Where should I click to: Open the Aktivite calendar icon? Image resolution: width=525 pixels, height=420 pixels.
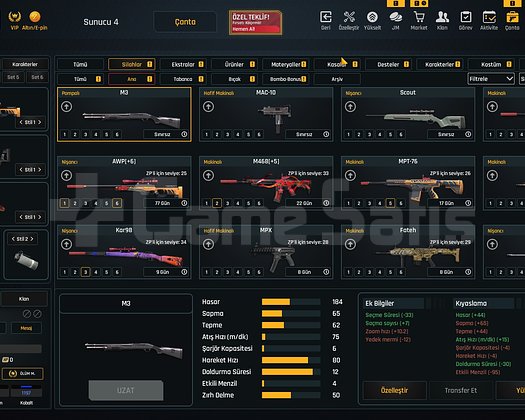(x=489, y=17)
